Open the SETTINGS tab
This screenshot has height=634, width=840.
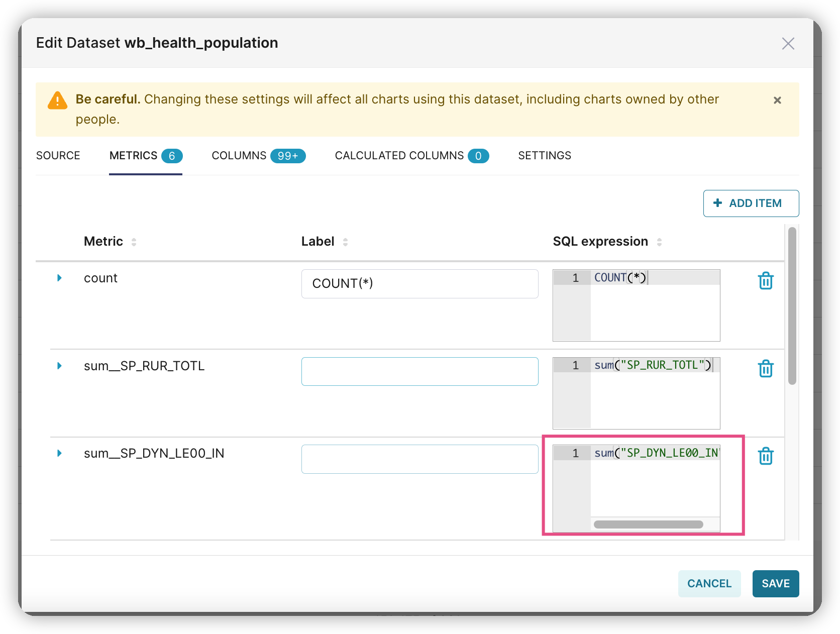(x=544, y=156)
